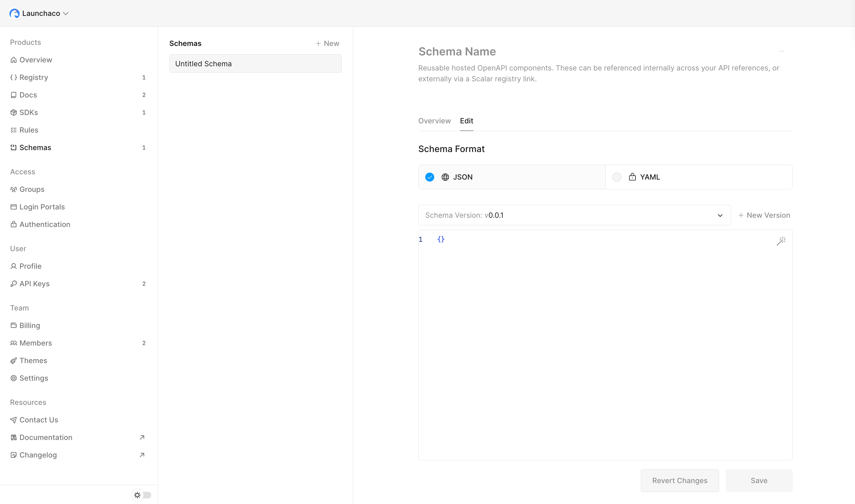This screenshot has height=504, width=855.
Task: Click the Rules icon in sidebar
Action: (x=14, y=130)
